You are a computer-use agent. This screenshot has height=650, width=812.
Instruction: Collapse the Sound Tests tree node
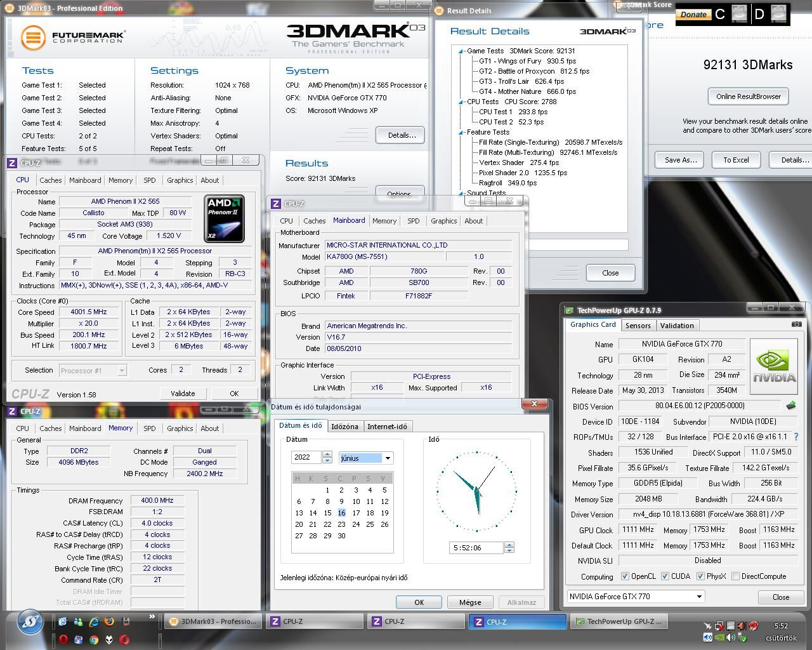[x=461, y=193]
